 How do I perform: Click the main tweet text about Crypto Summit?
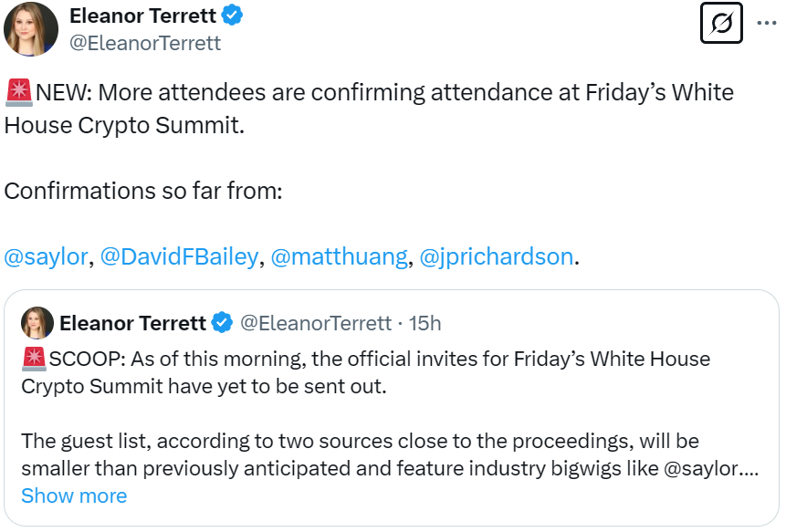coord(369,109)
